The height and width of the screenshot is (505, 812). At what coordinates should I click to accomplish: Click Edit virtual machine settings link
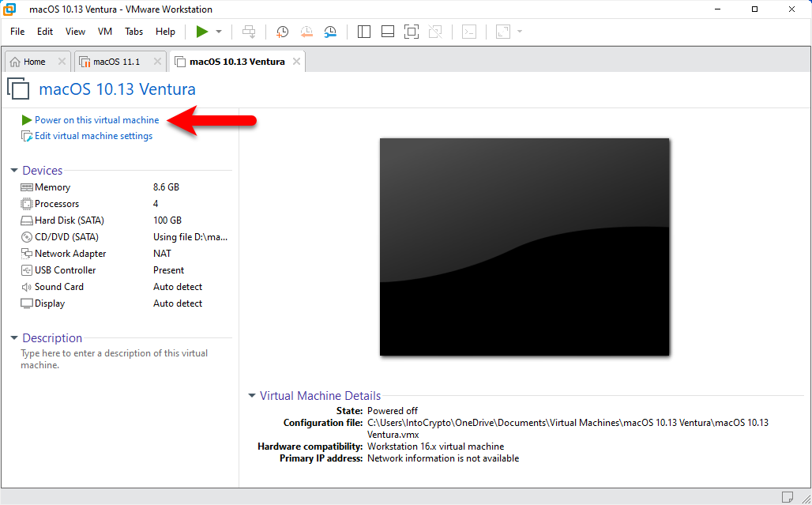tap(94, 136)
